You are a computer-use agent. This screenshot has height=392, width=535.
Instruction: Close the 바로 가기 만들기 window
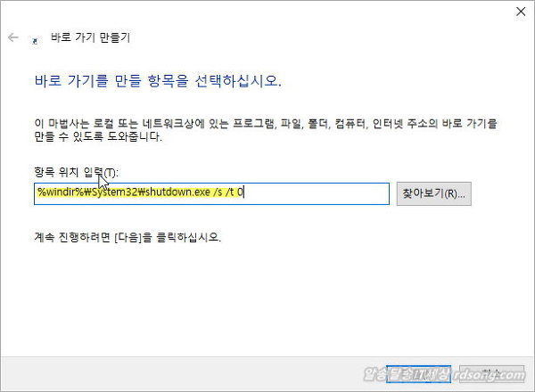521,12
